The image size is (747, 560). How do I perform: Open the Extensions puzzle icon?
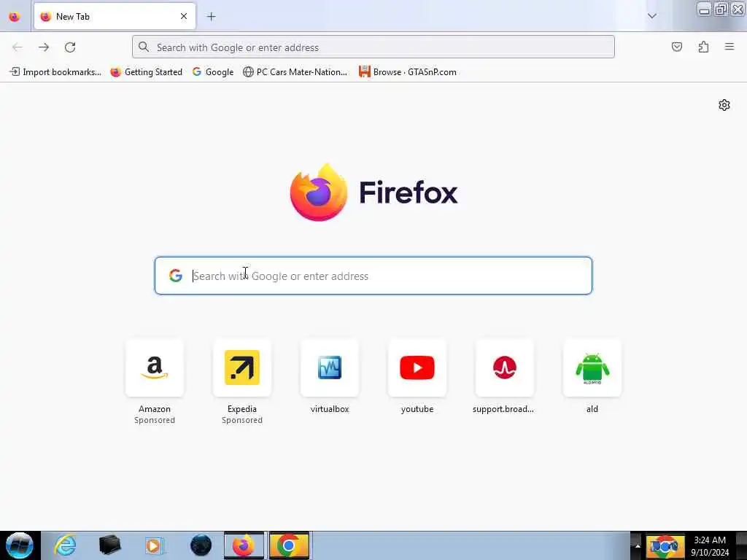[x=704, y=47]
